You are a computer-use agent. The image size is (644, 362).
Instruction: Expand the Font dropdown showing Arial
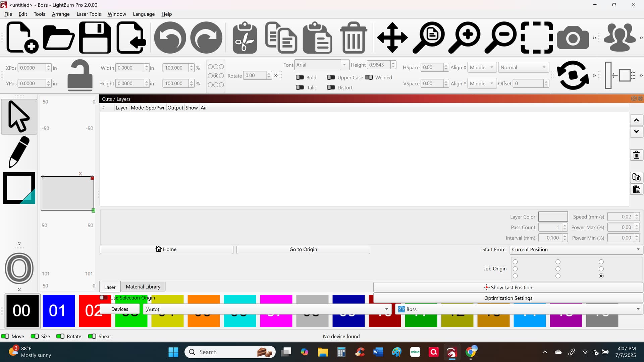click(x=321, y=65)
